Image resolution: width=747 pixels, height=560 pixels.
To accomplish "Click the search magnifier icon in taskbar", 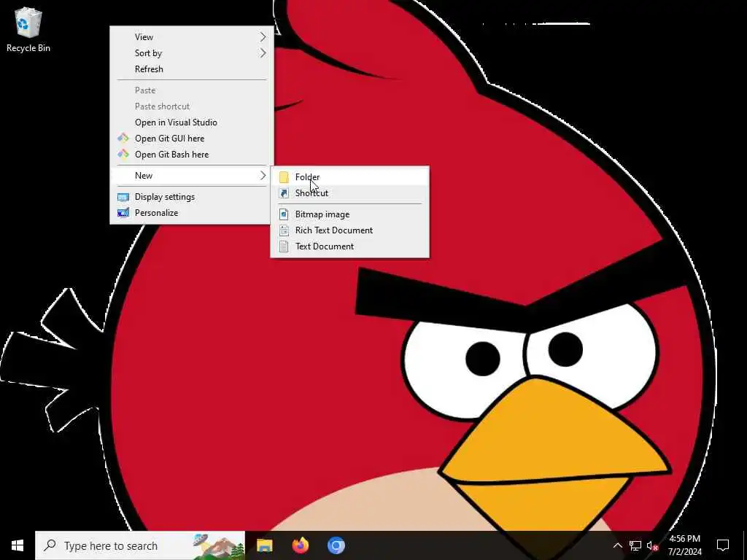I will tap(50, 545).
